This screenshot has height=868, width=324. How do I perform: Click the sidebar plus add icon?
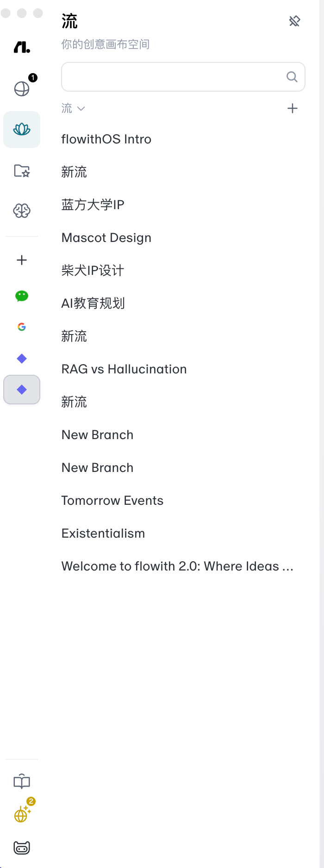[22, 260]
